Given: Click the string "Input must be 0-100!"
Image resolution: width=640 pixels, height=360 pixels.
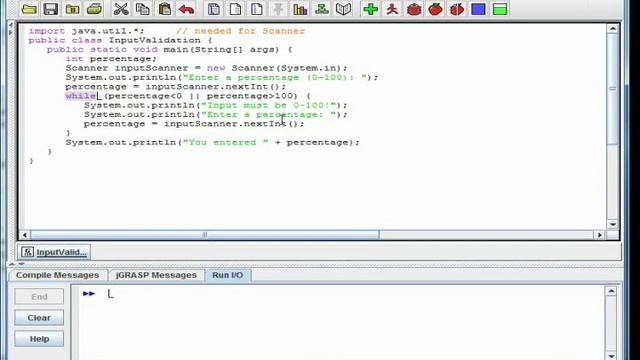Looking at the screenshot, I should [x=269, y=105].
